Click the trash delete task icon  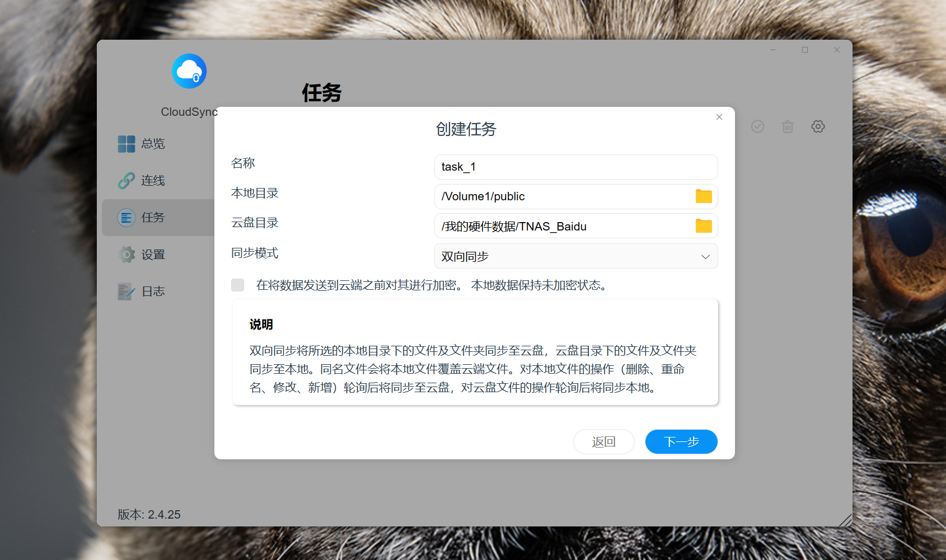[788, 126]
